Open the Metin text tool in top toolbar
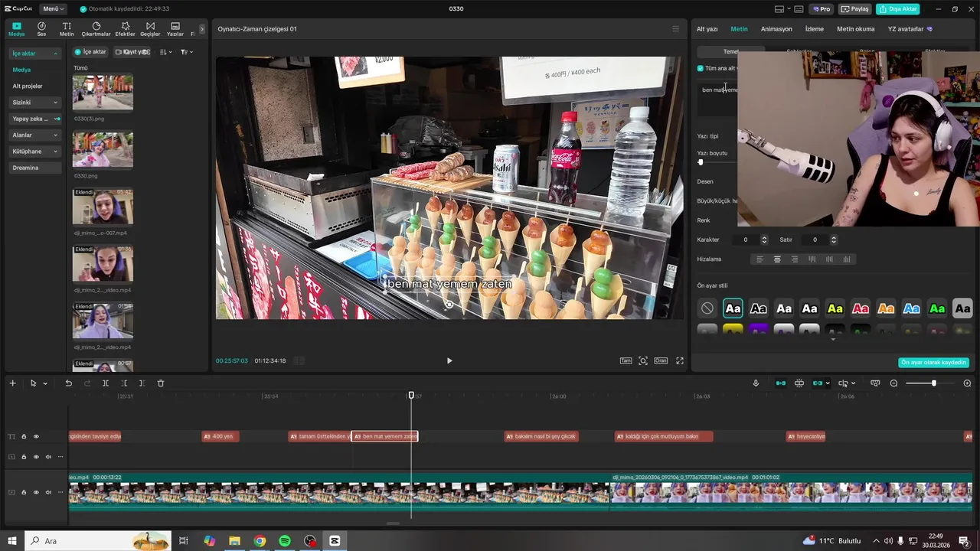 click(x=67, y=29)
